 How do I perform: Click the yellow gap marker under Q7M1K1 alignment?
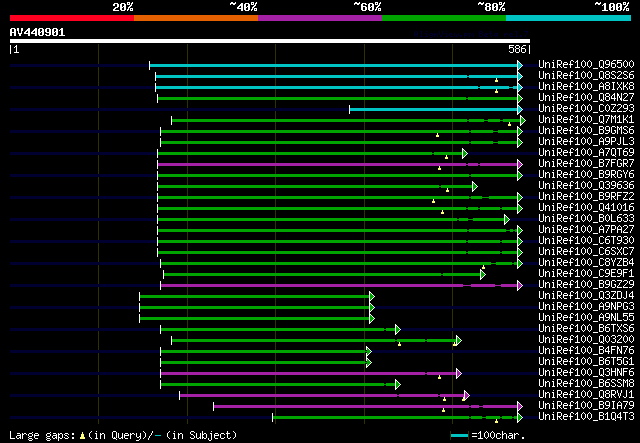[x=509, y=124]
